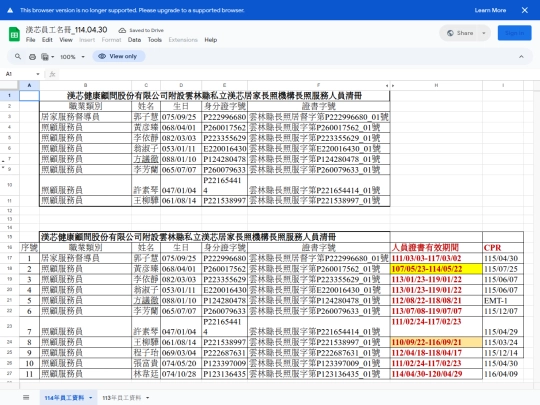
Task: Open the 100% zoom dropdown
Action: [x=72, y=57]
